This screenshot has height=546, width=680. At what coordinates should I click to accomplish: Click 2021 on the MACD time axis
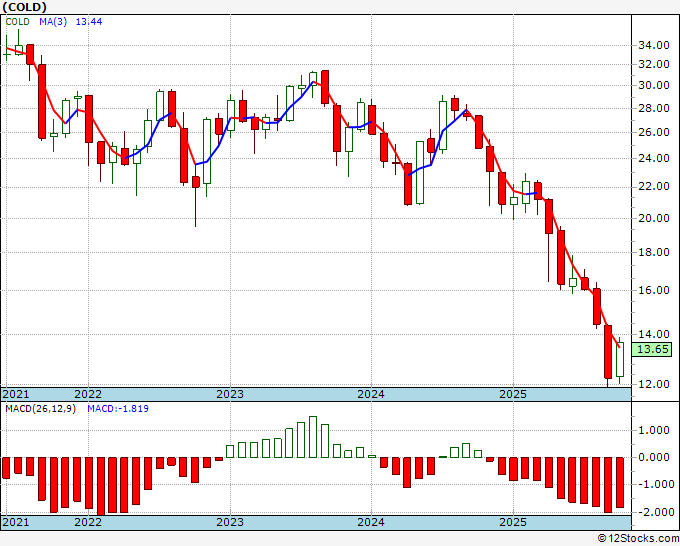point(16,522)
